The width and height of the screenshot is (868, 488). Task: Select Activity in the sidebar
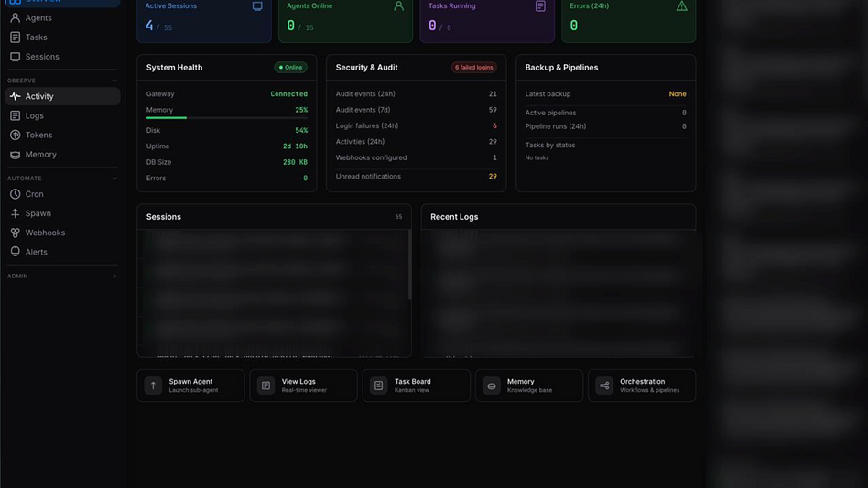click(62, 96)
